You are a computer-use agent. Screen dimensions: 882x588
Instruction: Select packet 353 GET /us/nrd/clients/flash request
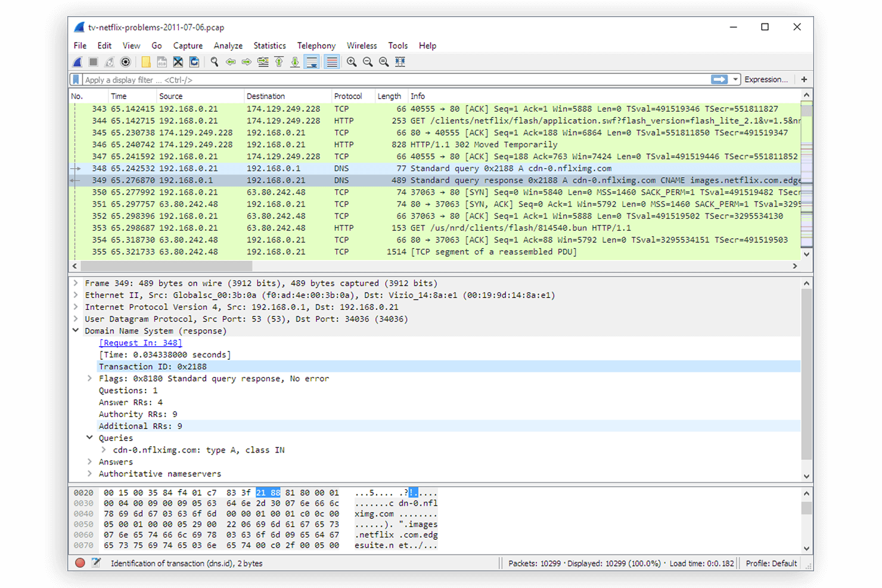click(435, 228)
